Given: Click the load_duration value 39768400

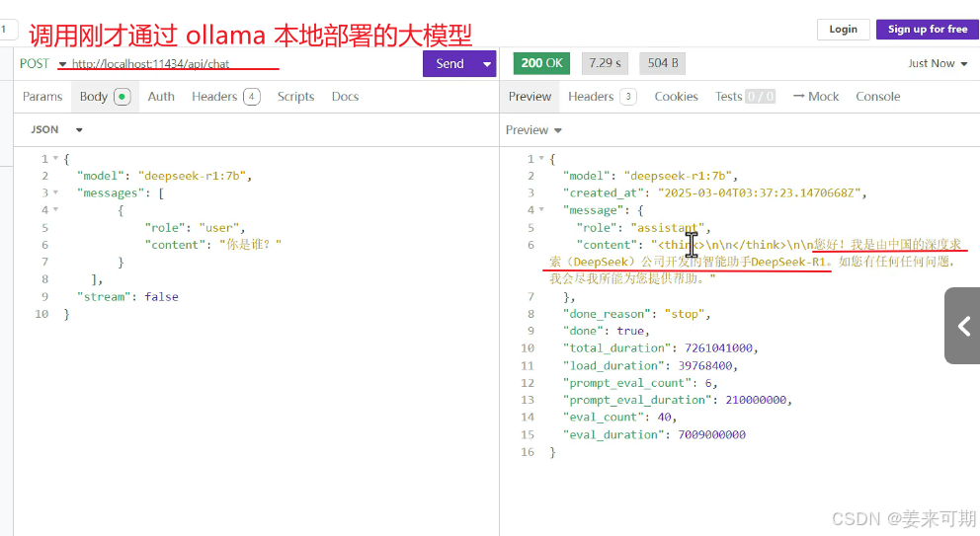Looking at the screenshot, I should (x=705, y=365).
